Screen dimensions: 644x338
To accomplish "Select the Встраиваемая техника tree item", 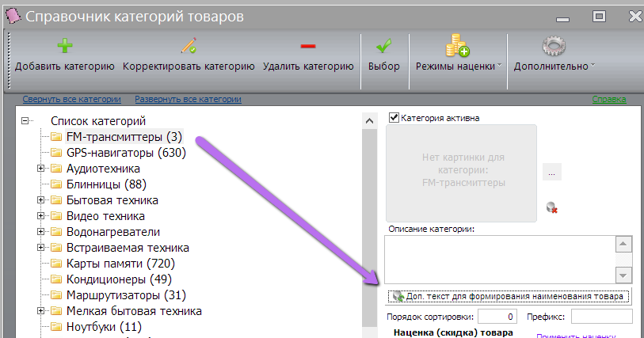I will [x=128, y=248].
